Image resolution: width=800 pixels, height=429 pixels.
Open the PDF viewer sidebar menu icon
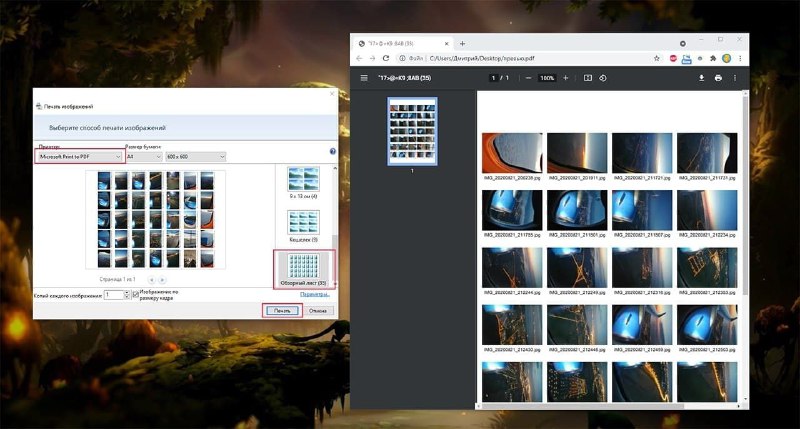click(364, 78)
